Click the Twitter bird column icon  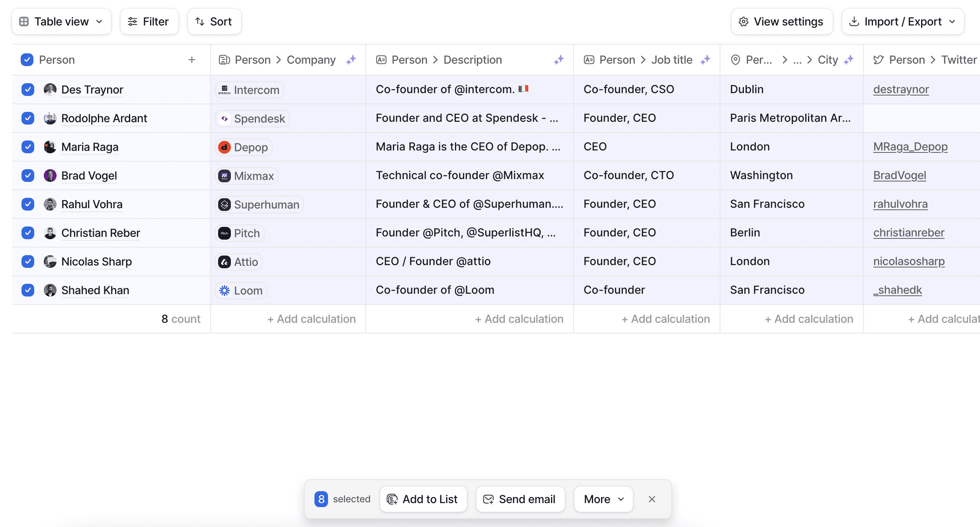click(878, 60)
